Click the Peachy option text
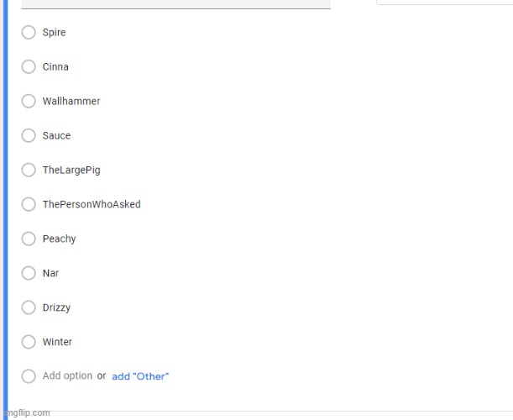 [x=60, y=239]
